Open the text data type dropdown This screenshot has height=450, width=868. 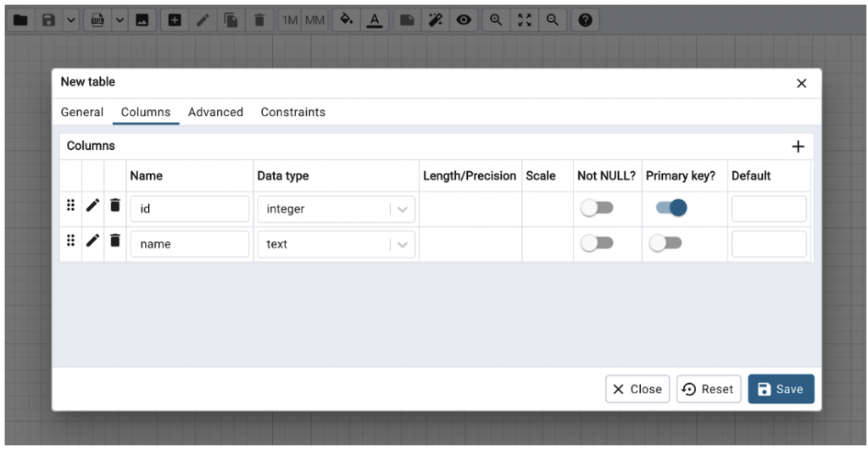pyautogui.click(x=402, y=245)
